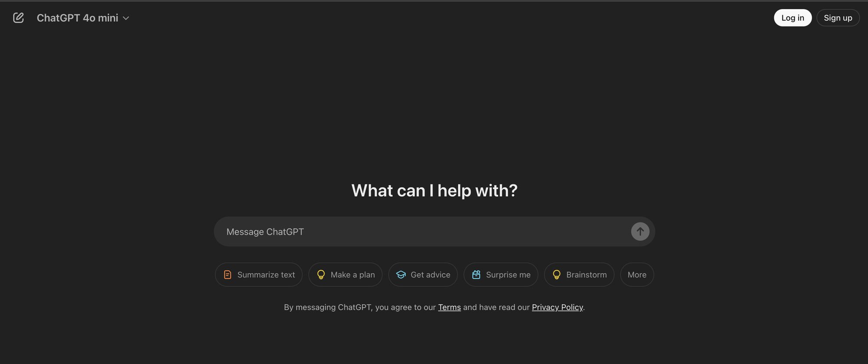The width and height of the screenshot is (868, 364).
Task: Click the graduation cap icon for advice
Action: point(401,275)
